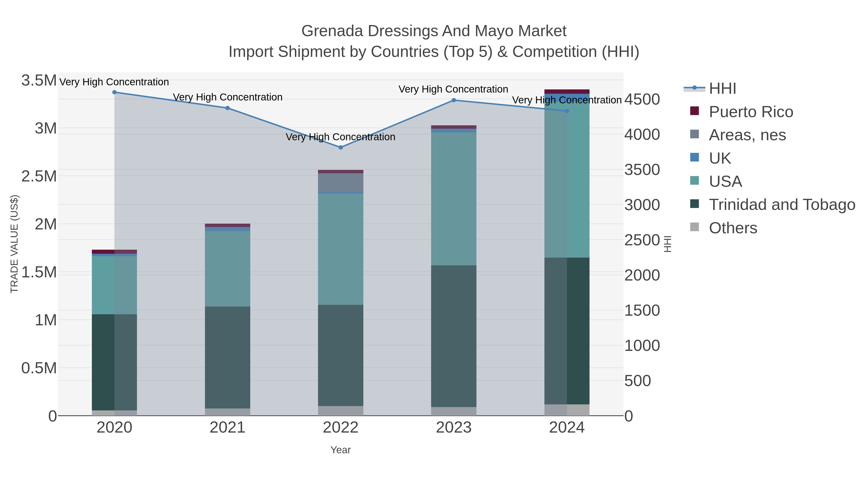The width and height of the screenshot is (868, 488).
Task: Click the HHI line marker for 2023
Action: coord(454,100)
